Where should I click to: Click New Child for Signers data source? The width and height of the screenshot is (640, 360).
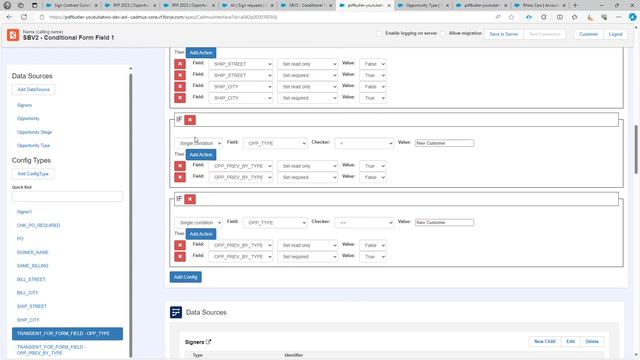click(x=544, y=341)
